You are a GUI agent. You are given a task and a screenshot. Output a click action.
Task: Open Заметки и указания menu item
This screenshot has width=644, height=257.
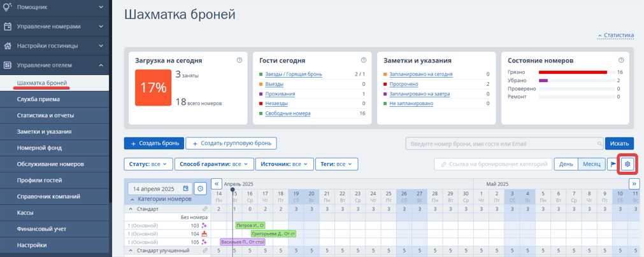point(54,132)
